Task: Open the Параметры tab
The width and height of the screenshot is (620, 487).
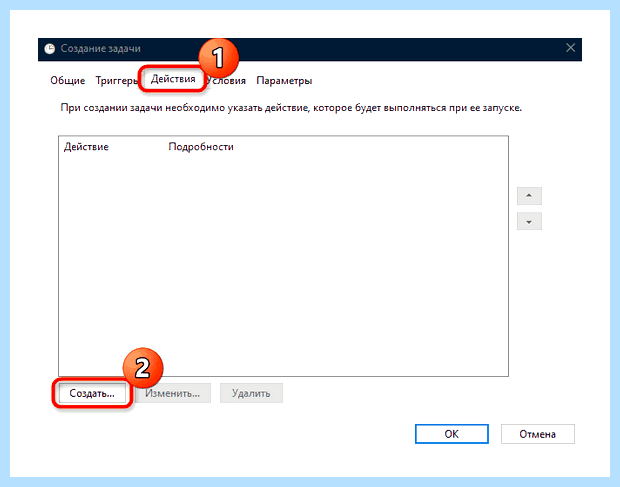Action: (x=284, y=81)
